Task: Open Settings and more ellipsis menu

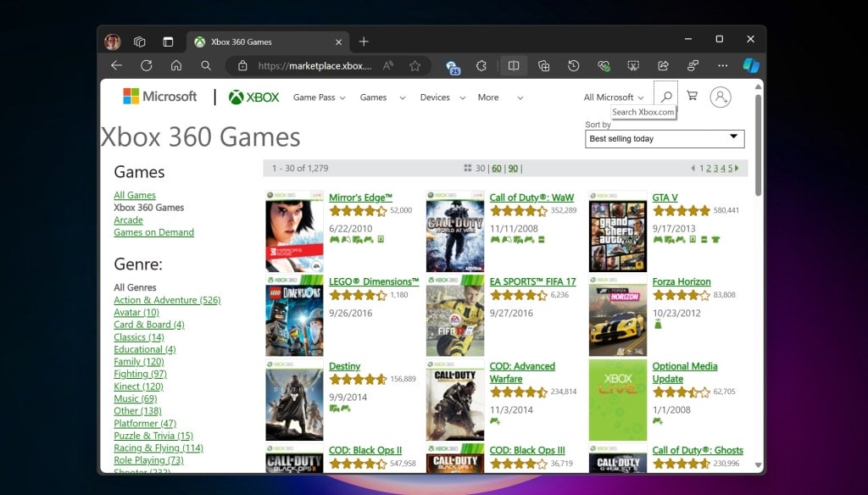Action: pyautogui.click(x=722, y=65)
